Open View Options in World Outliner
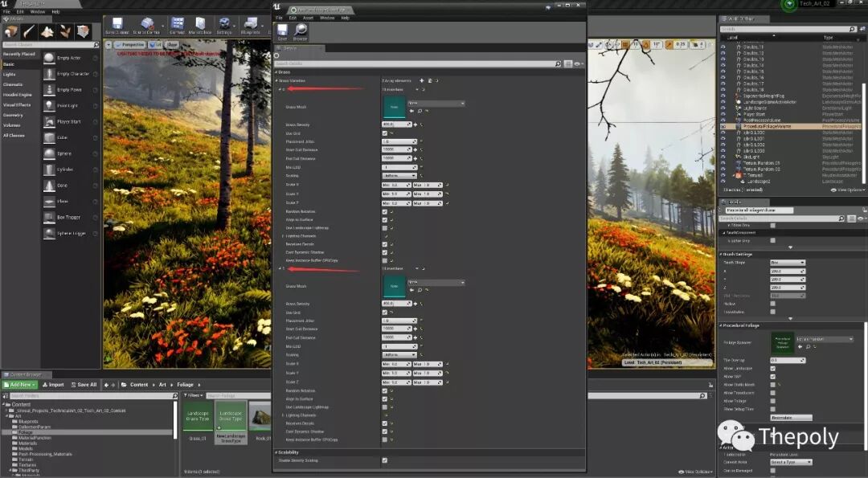The width and height of the screenshot is (868, 478). coord(848,190)
